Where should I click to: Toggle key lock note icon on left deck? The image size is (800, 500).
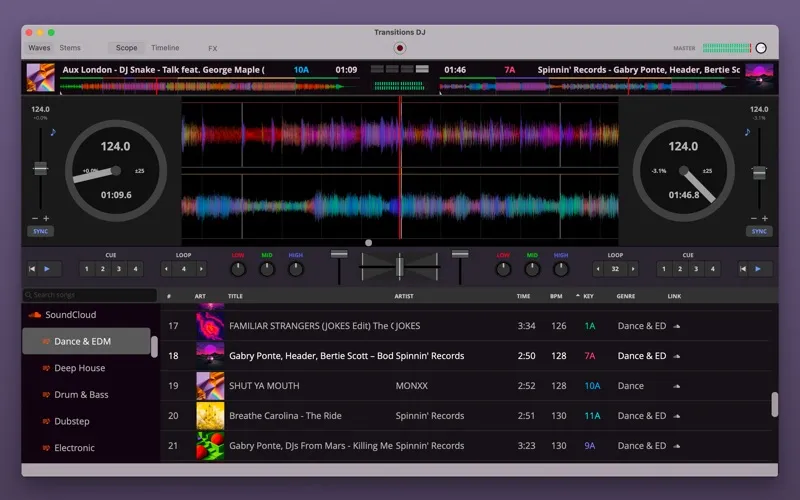pyautogui.click(x=53, y=132)
